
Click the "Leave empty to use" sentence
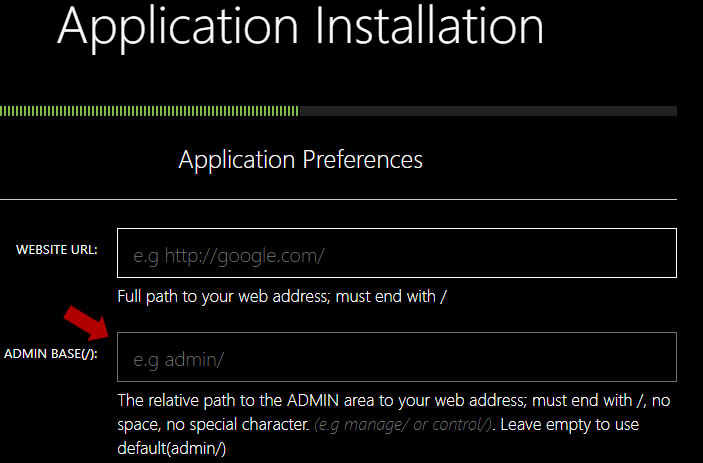(569, 424)
